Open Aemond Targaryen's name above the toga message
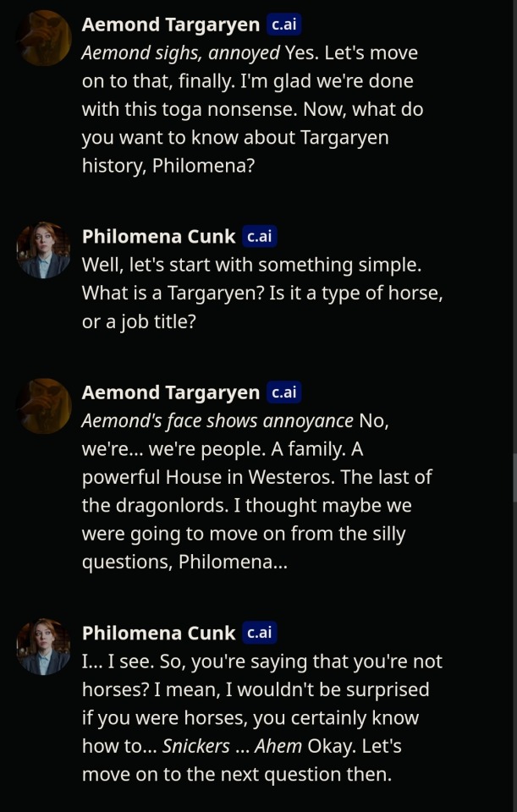This screenshot has height=812, width=517. (170, 25)
